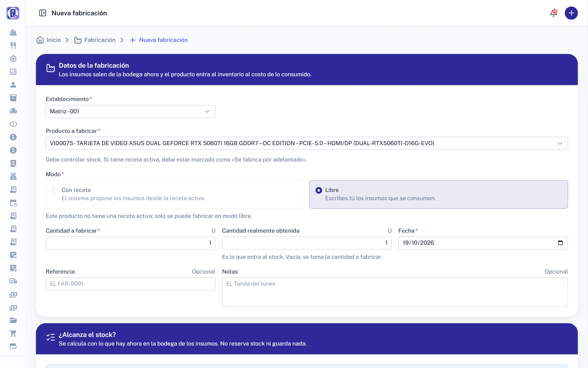This screenshot has width=588, height=368.
Task: Open the restaurant fork and knife section
Action: tap(13, 46)
